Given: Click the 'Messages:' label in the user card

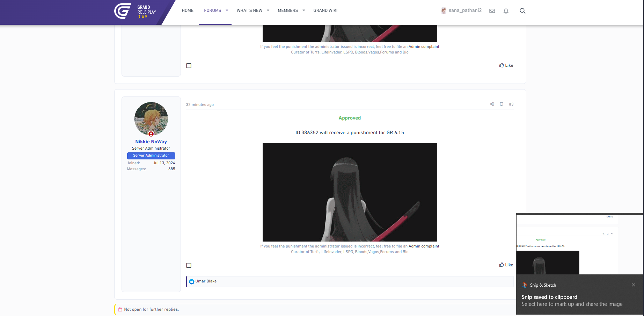Looking at the screenshot, I should 137,169.
